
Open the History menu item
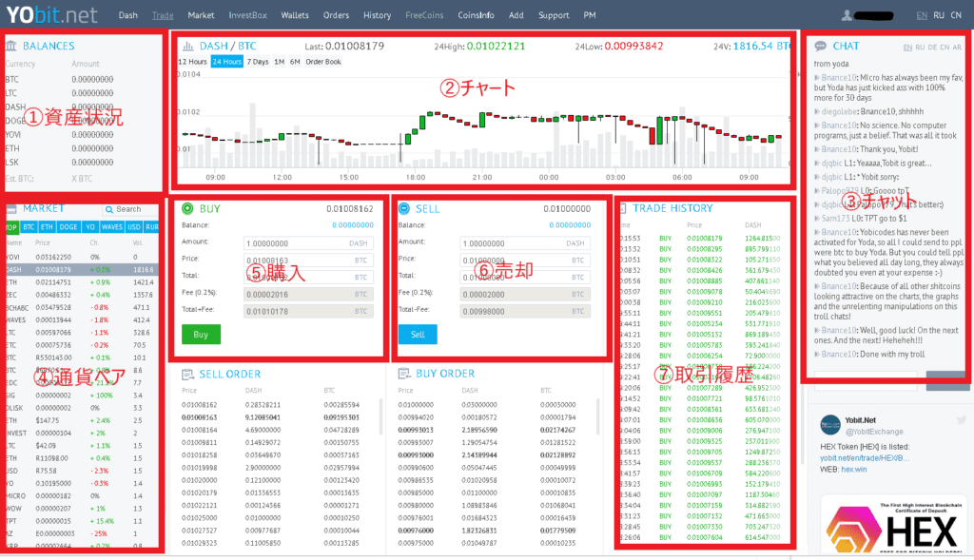(x=377, y=15)
